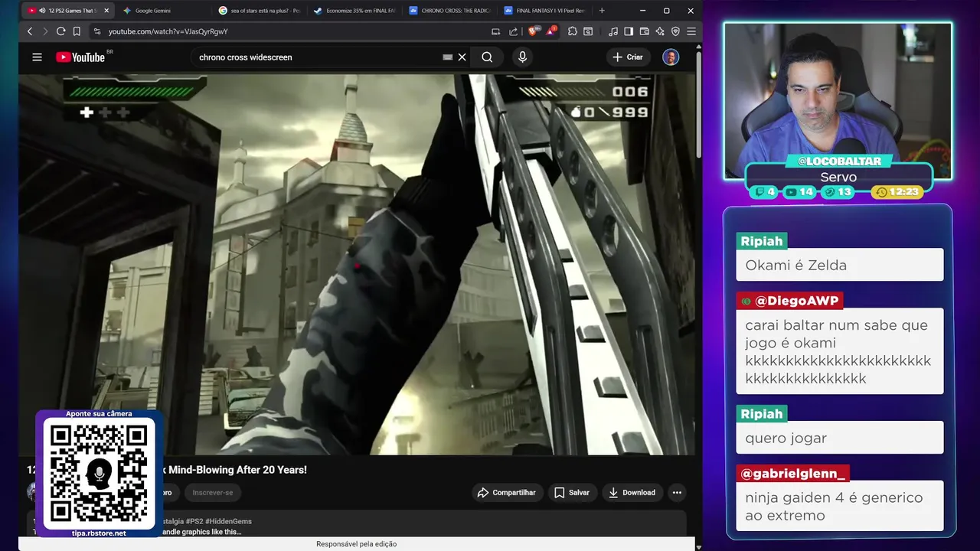The height and width of the screenshot is (551, 980).
Task: Toggle the browser sidebar panel icon
Action: [629, 31]
